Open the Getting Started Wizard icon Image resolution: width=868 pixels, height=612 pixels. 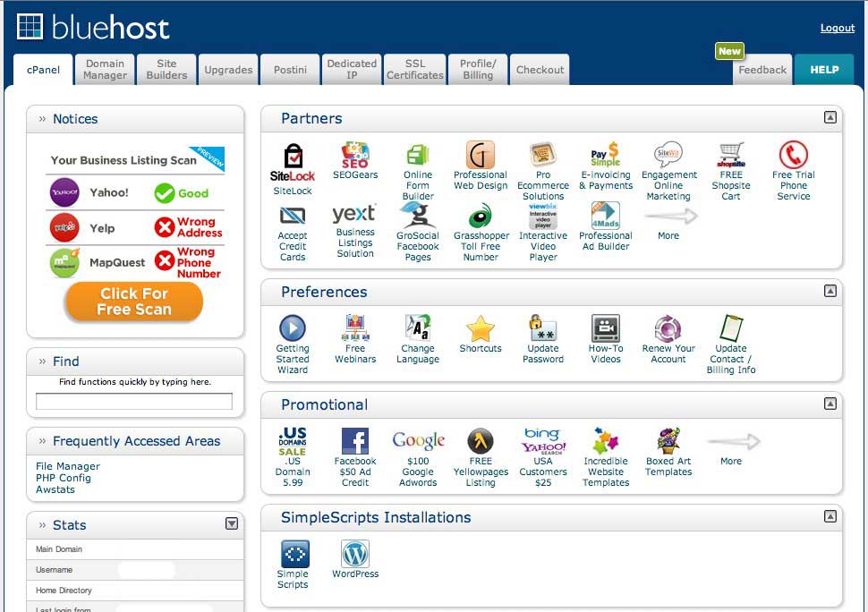293,329
